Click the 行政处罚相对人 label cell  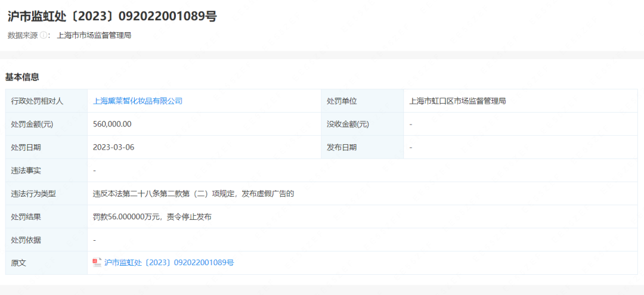(47, 101)
